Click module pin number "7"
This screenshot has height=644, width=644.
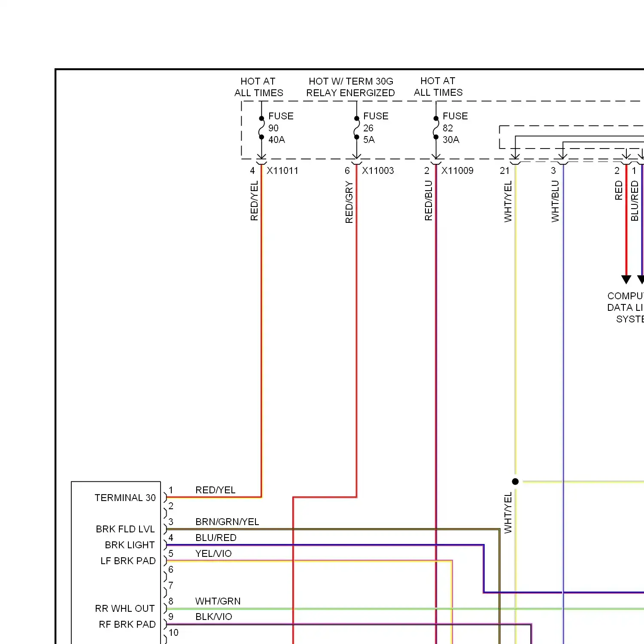coord(171,585)
